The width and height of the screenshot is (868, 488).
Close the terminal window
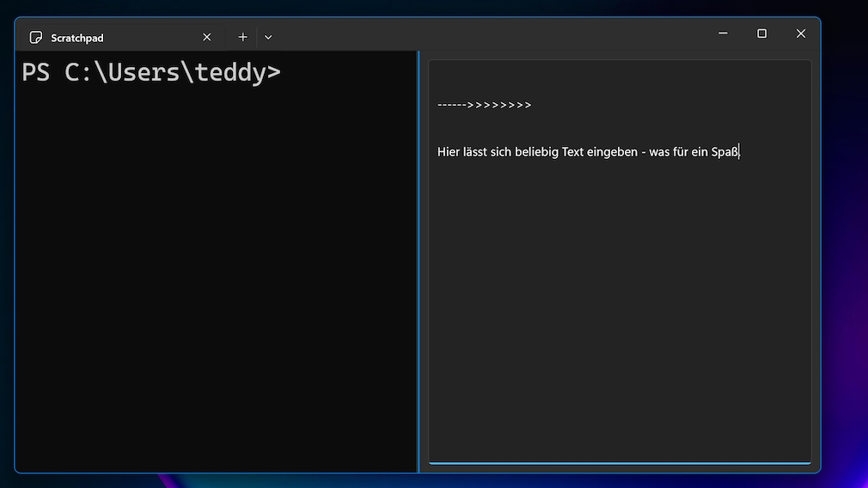click(800, 34)
